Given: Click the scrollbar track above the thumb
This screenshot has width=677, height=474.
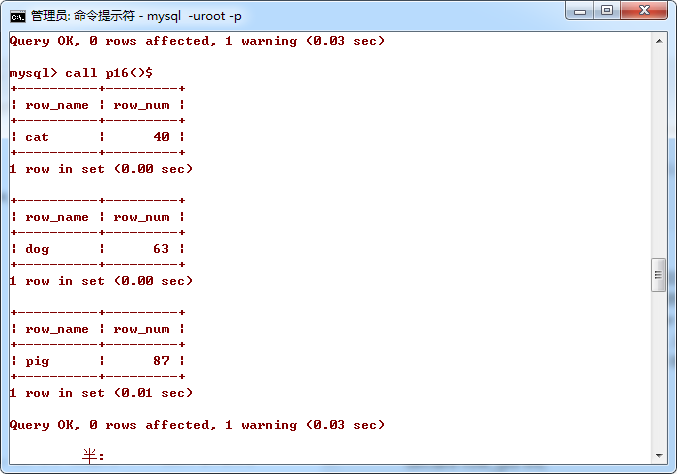Looking at the screenshot, I should point(658,150).
